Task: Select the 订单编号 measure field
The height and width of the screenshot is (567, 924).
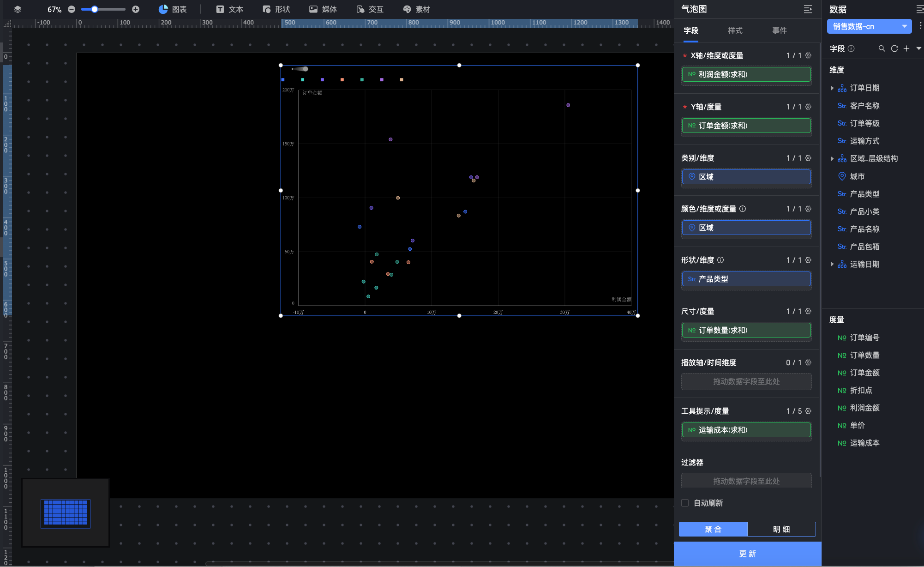Action: point(864,338)
